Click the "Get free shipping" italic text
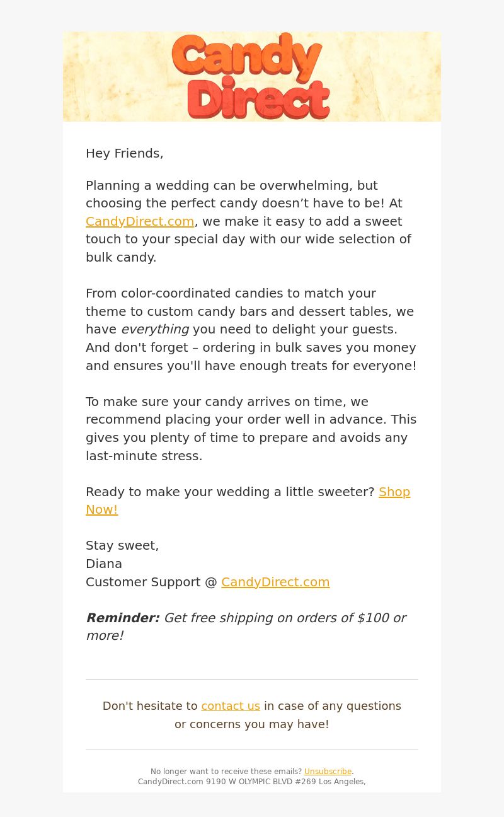This screenshot has height=817, width=504. tap(285, 618)
